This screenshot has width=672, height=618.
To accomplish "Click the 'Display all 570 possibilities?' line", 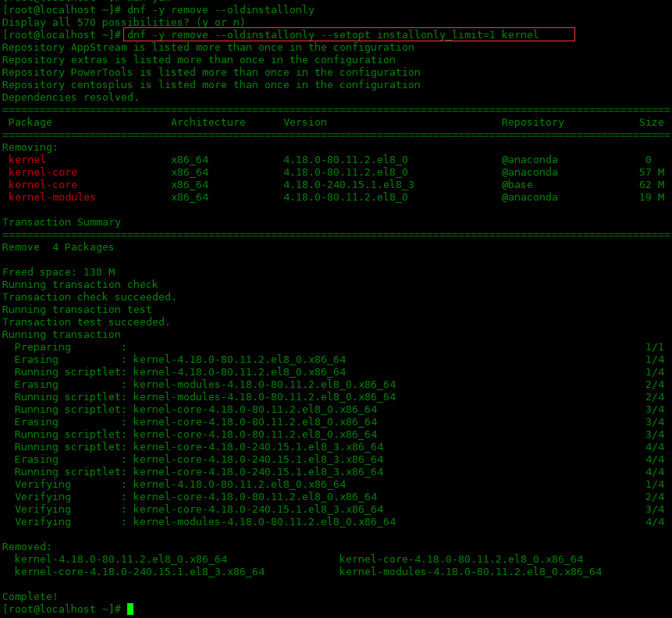I will 123,23.
